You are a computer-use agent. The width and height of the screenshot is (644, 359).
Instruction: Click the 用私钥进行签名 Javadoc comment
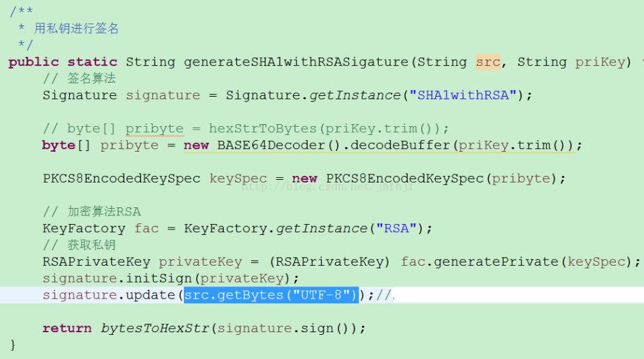pos(77,29)
